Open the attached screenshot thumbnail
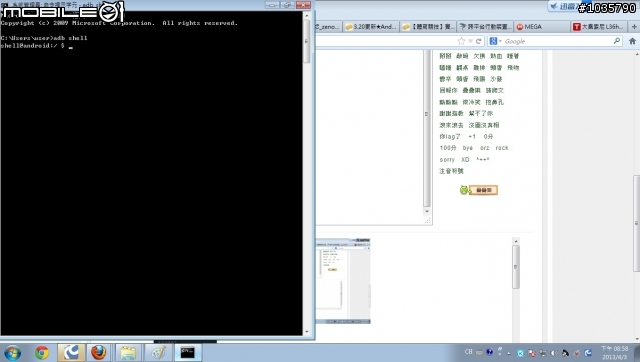Viewport: 640px width, 362px height. point(343,281)
